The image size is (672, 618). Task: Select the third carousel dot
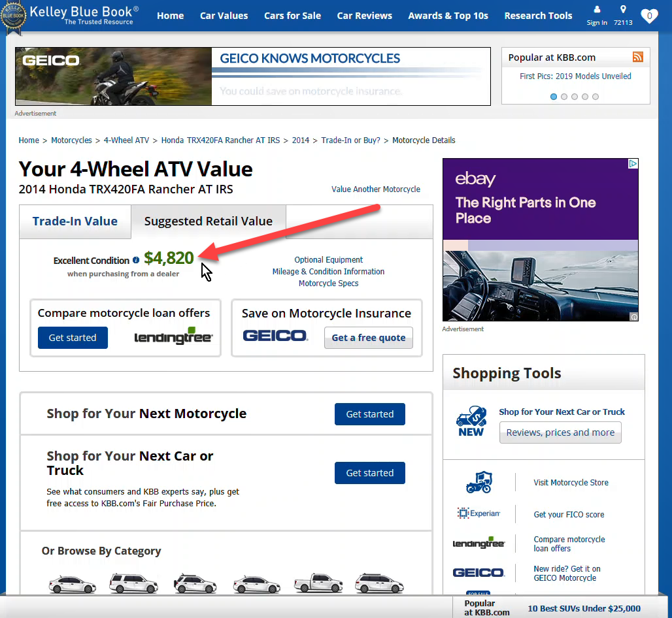(575, 97)
